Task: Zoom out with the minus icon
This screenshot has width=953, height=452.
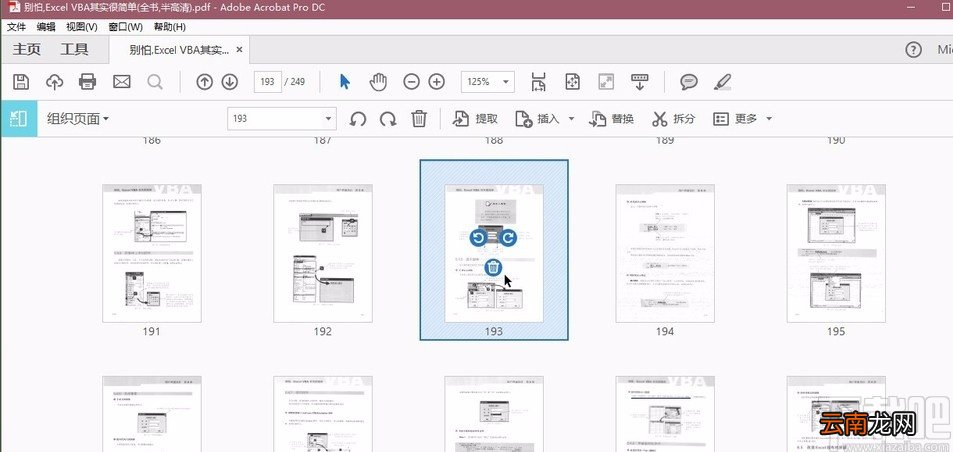Action: [411, 81]
